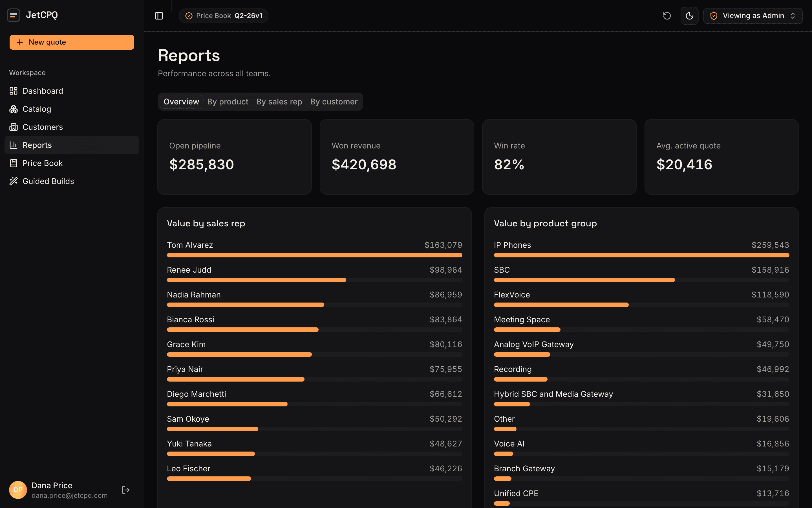Open the Viewing as Admin dropdown

click(x=753, y=16)
